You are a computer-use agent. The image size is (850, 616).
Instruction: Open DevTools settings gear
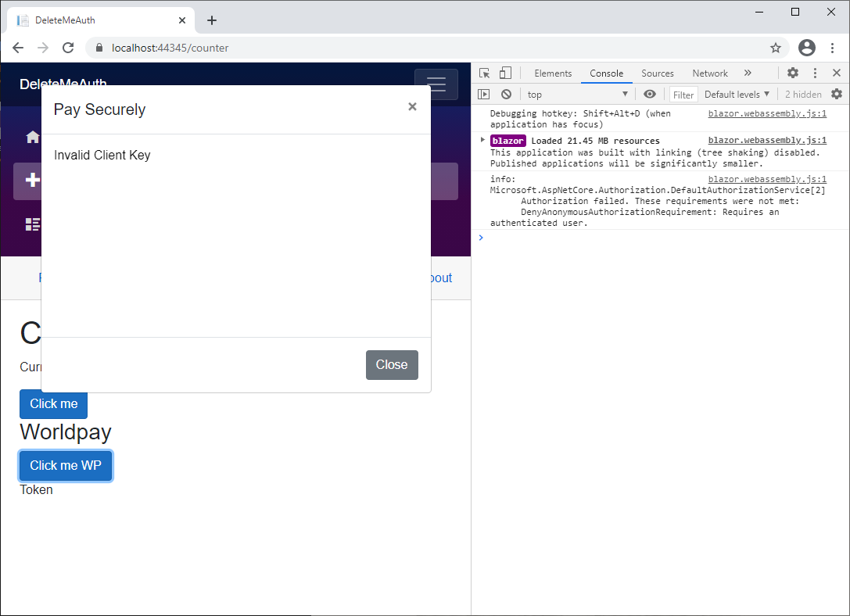point(793,73)
